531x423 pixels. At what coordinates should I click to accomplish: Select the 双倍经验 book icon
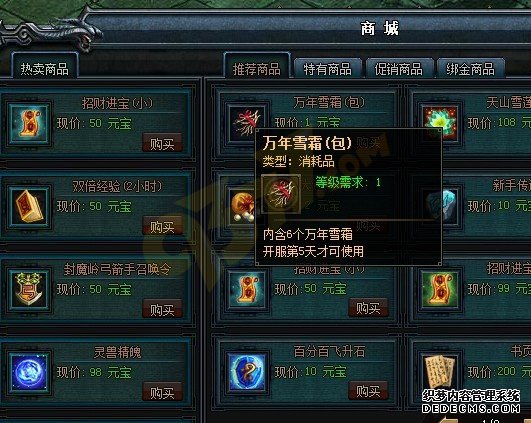29,207
